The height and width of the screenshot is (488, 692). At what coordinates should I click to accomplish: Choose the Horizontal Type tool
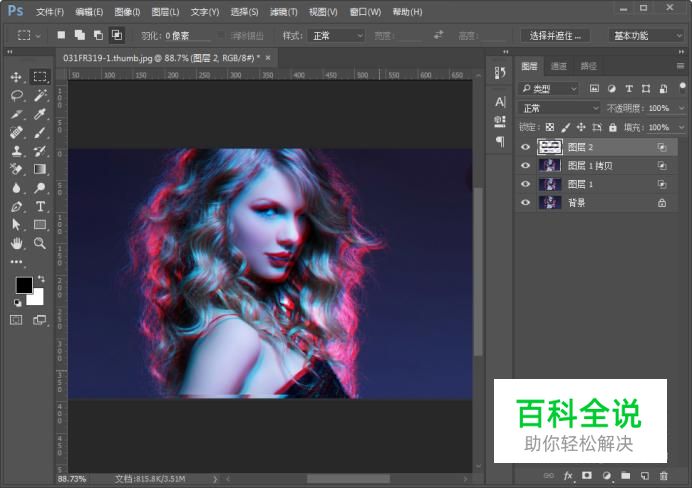click(x=40, y=206)
